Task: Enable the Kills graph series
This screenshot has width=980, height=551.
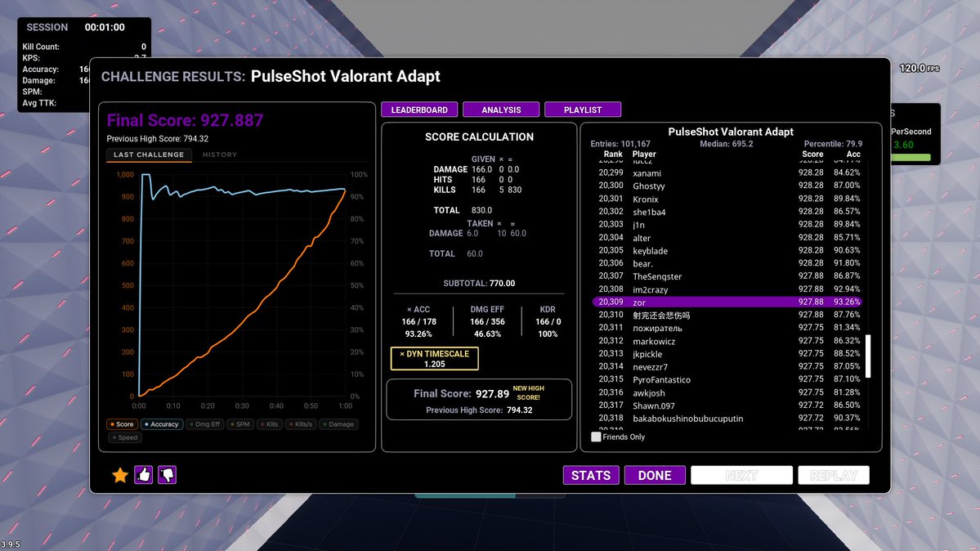Action: click(270, 424)
